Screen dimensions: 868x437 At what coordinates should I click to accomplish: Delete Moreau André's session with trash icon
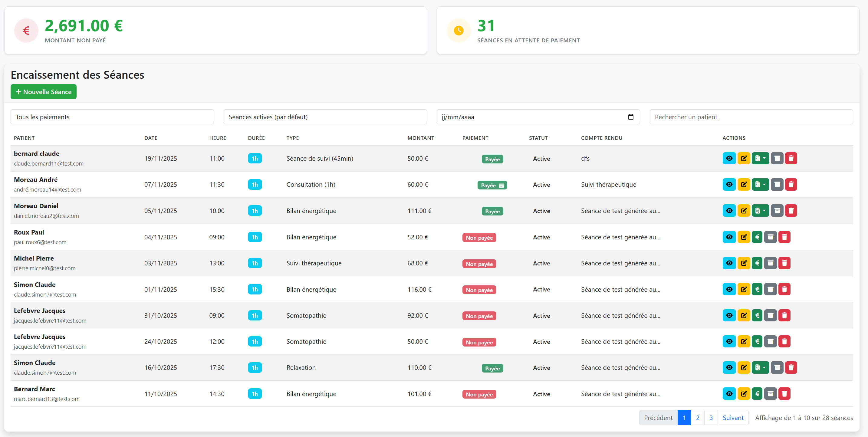[x=791, y=184]
